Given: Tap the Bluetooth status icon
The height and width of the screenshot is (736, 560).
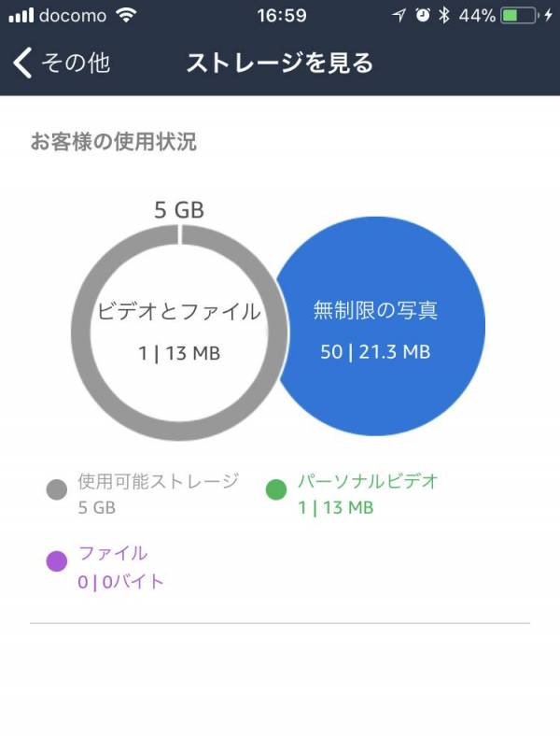Looking at the screenshot, I should point(443,16).
